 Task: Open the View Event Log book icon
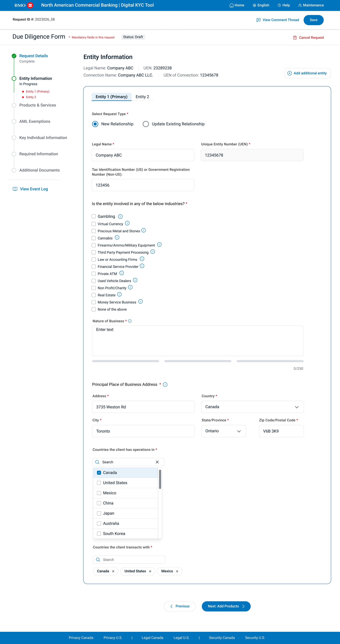(15, 189)
